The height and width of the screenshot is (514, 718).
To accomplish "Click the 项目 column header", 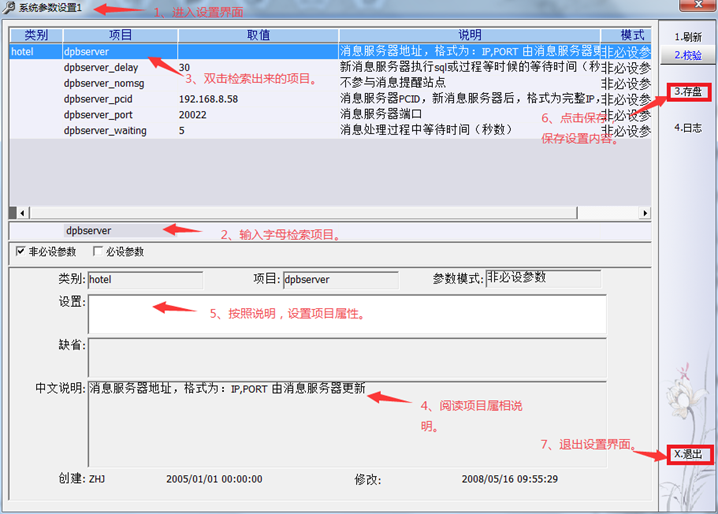I will (120, 35).
